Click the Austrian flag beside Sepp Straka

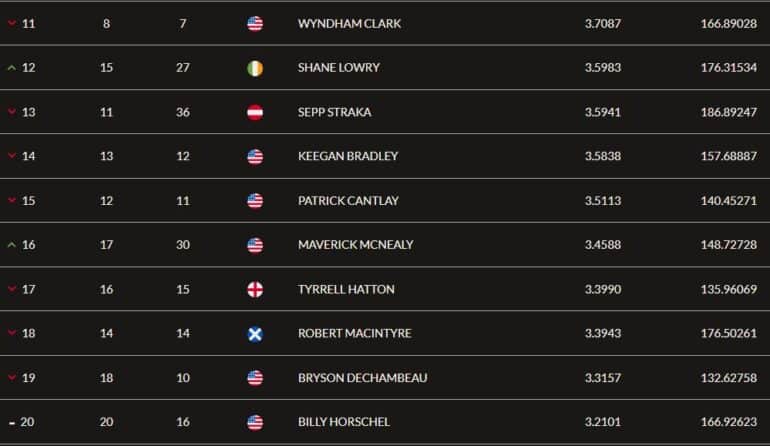pos(255,112)
